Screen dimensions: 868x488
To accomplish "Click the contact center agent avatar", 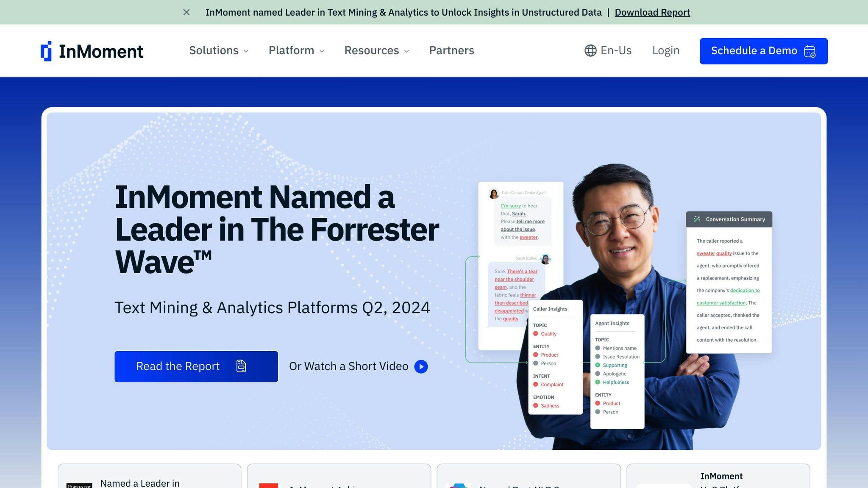I will click(x=494, y=194).
